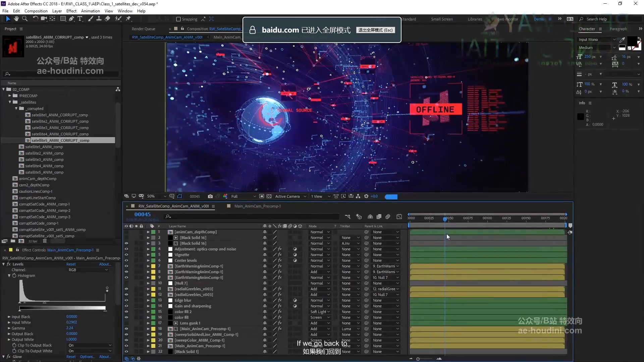This screenshot has height=362, width=644.
Task: Enable frame blending for layers icon
Action: 379,217
